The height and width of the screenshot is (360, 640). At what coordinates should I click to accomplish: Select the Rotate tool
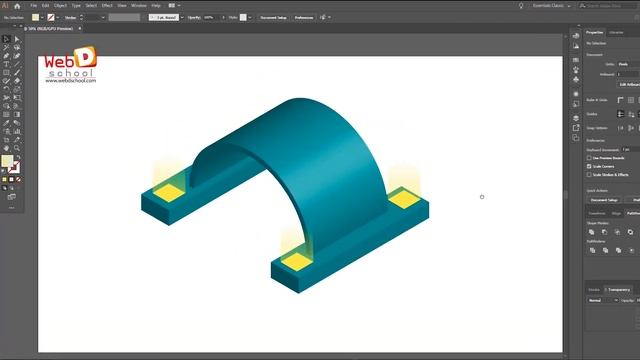tap(7, 89)
